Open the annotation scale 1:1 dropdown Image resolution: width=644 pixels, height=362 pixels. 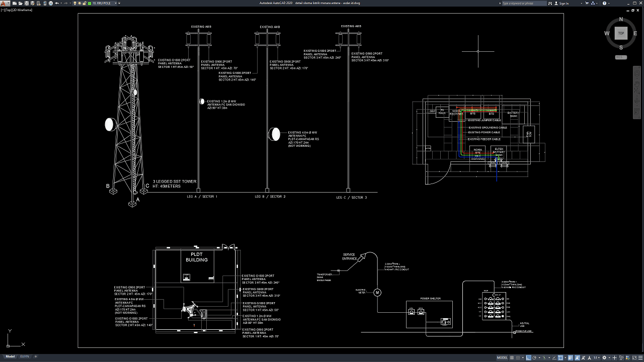596,357
